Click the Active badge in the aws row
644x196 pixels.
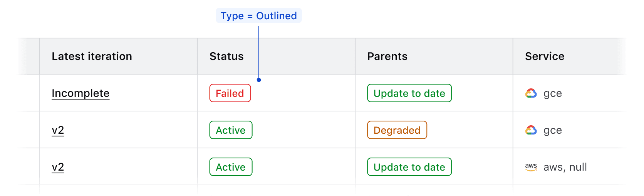coord(231,167)
